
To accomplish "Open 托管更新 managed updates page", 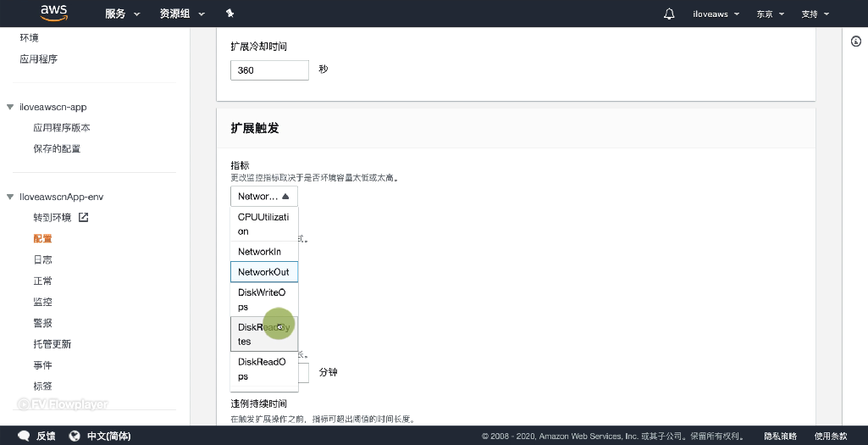I will [x=52, y=343].
